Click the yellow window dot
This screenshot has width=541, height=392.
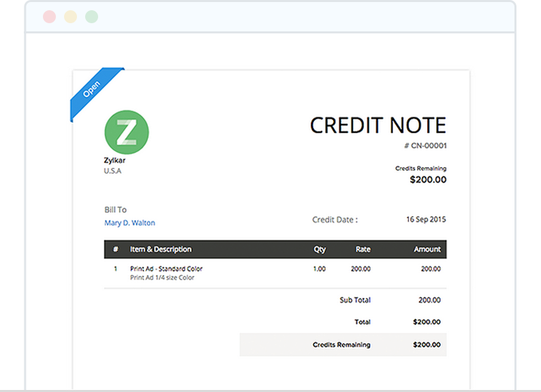point(70,16)
